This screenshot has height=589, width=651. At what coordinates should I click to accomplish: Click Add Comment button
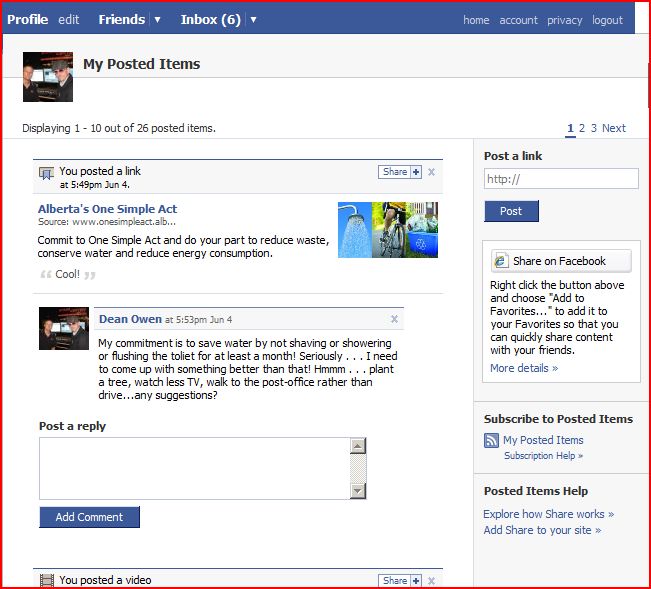tap(89, 517)
